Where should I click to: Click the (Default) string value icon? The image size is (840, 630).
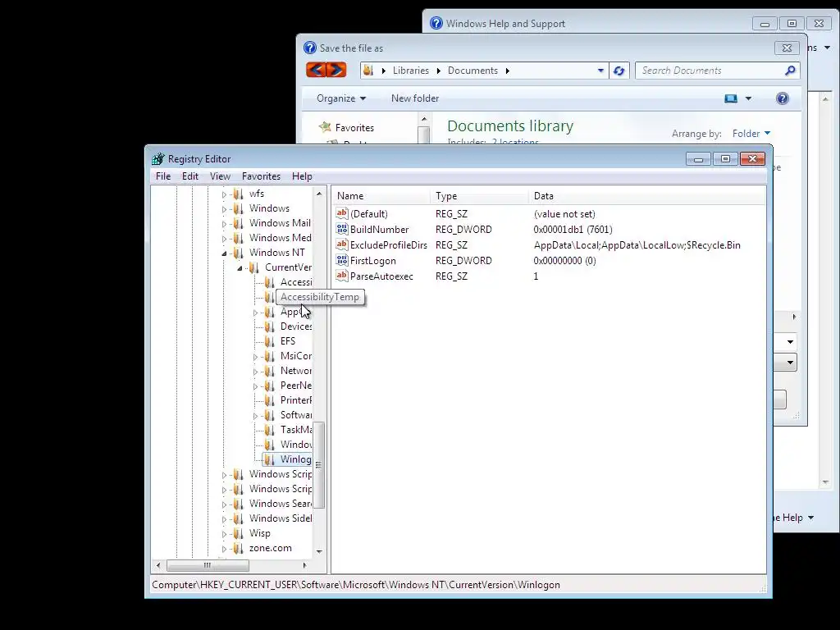[342, 213]
